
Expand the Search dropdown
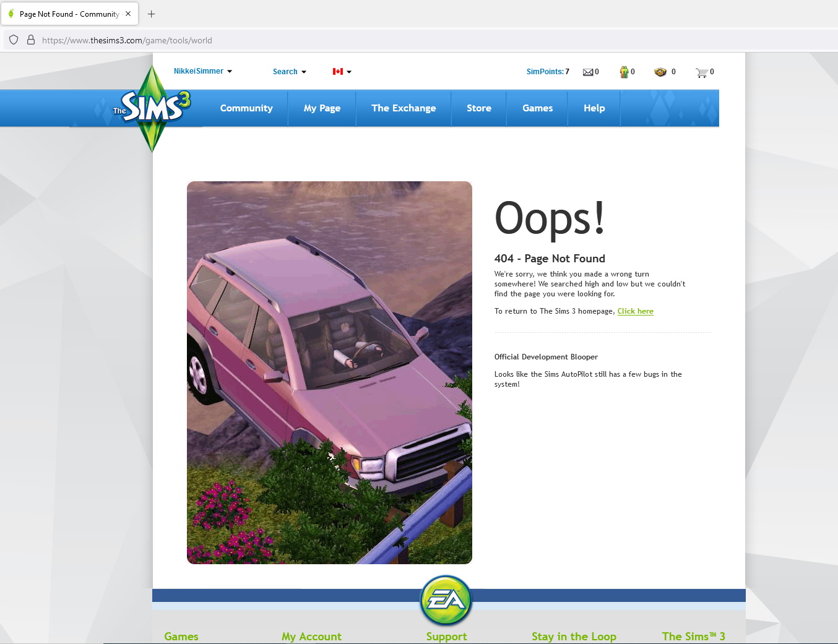tap(290, 72)
